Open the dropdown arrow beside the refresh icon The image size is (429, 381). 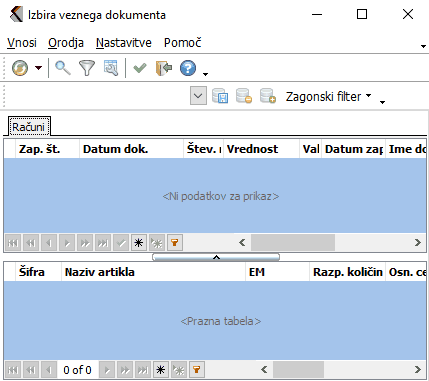pos(38,68)
